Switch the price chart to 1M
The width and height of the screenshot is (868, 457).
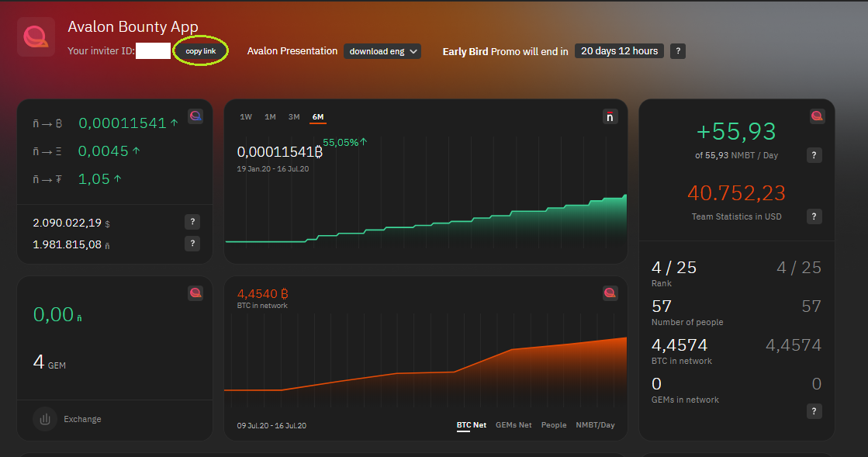270,117
